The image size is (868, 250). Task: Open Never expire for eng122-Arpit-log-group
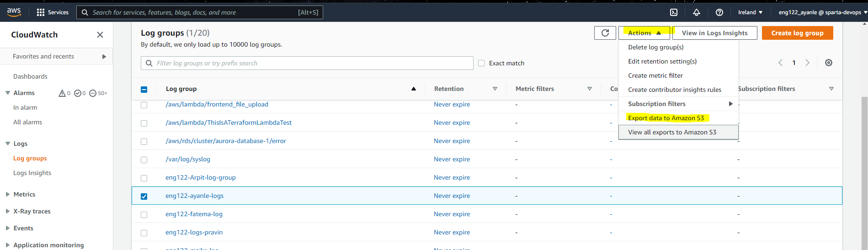452,177
